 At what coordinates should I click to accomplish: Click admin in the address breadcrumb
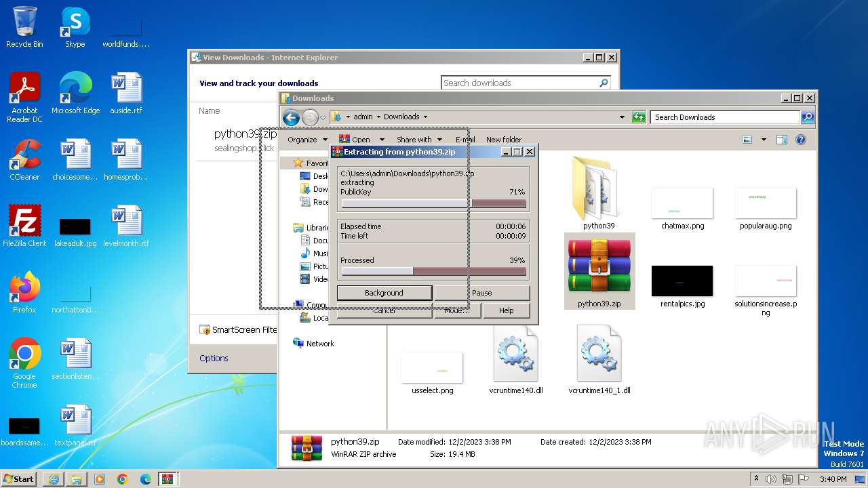pyautogui.click(x=363, y=117)
